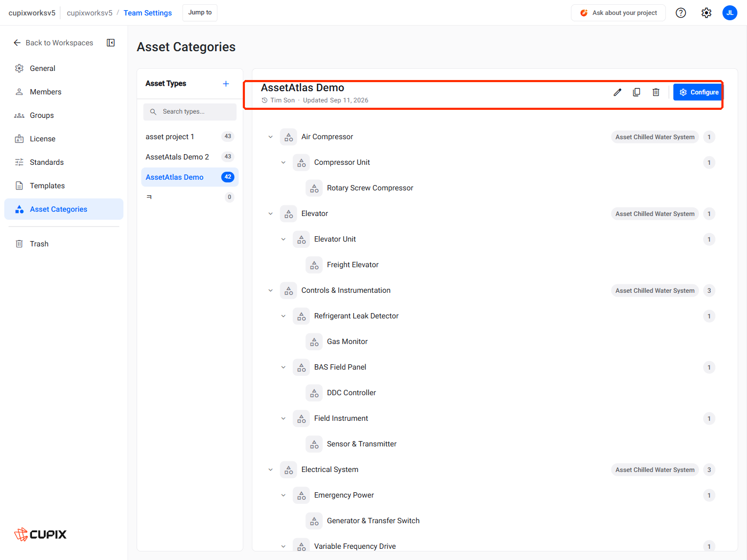
Task: Select Asset Categories in the sidebar
Action: coord(64,209)
